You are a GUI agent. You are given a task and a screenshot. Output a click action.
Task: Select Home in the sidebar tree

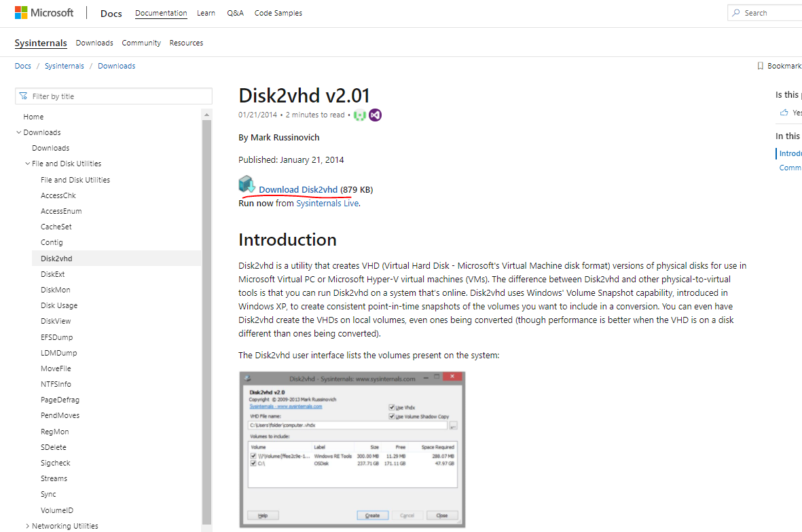[33, 117]
